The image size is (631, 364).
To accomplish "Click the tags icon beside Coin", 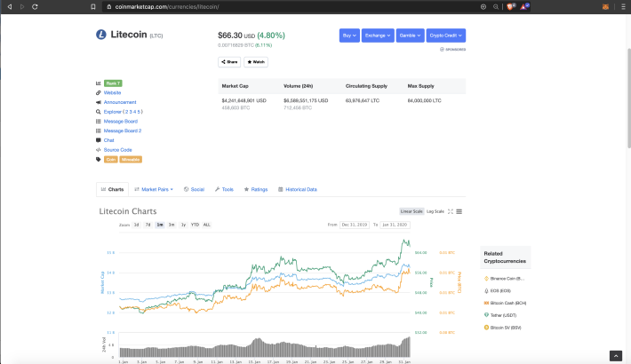I will [x=98, y=159].
